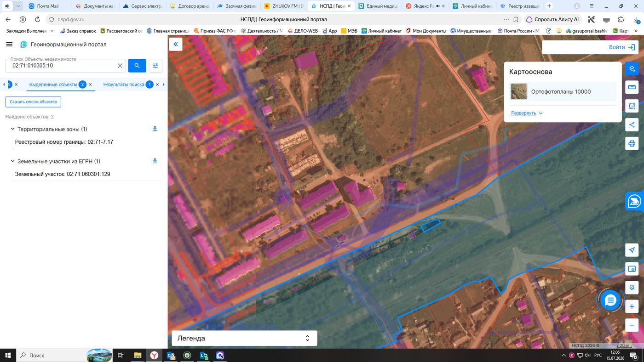This screenshot has width=644, height=362.
Task: Open the print map tool
Action: [632, 143]
